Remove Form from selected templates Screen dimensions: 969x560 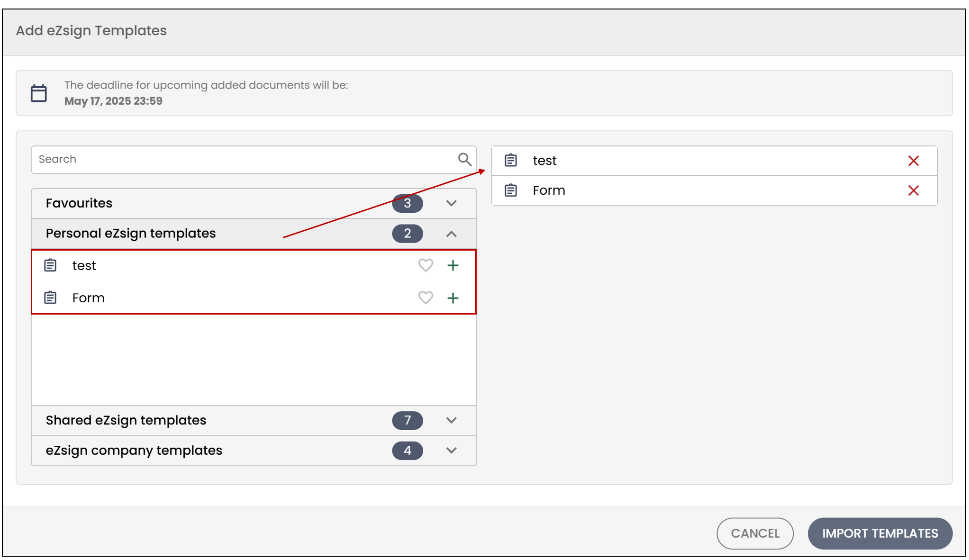914,190
